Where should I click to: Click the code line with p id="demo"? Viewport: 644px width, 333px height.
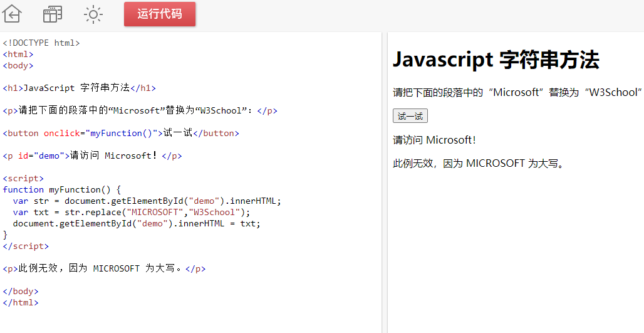click(93, 156)
